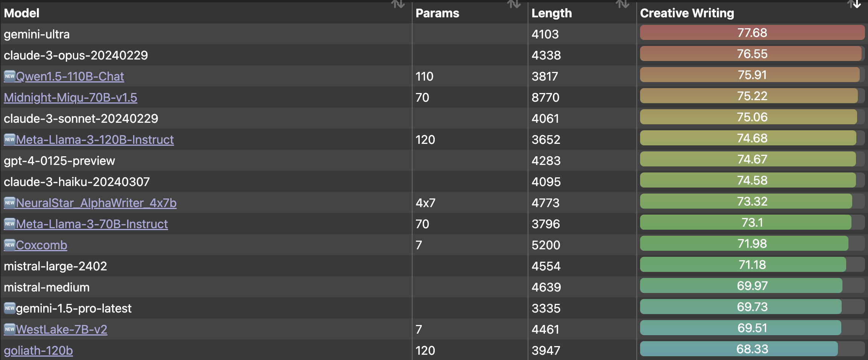The width and height of the screenshot is (868, 360).
Task: Sort table by the Length header
Action: pos(551,13)
